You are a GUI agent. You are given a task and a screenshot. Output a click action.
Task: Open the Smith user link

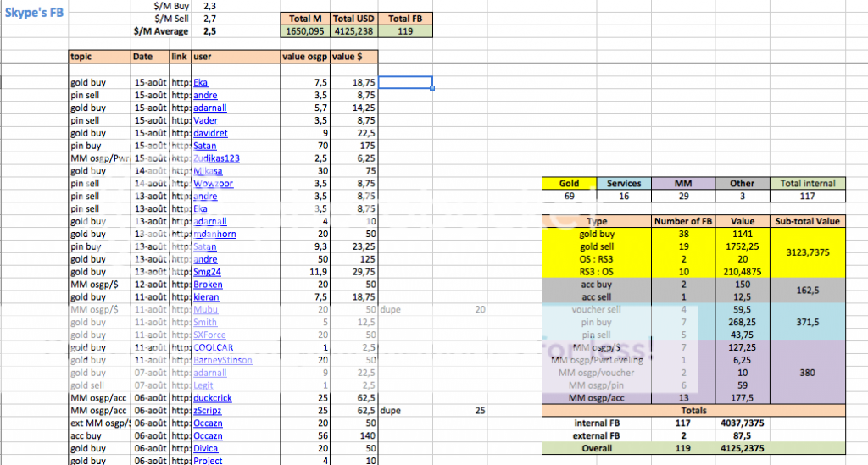click(205, 323)
